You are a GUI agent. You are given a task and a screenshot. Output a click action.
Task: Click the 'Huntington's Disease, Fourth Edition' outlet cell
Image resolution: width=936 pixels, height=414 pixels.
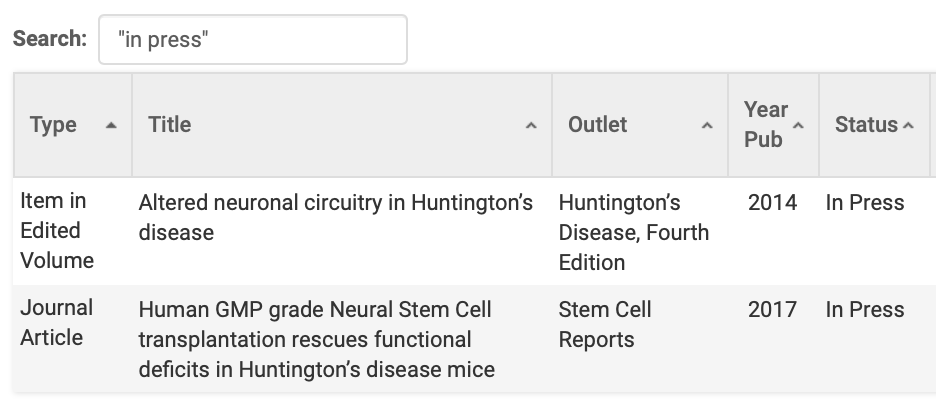pos(633,232)
